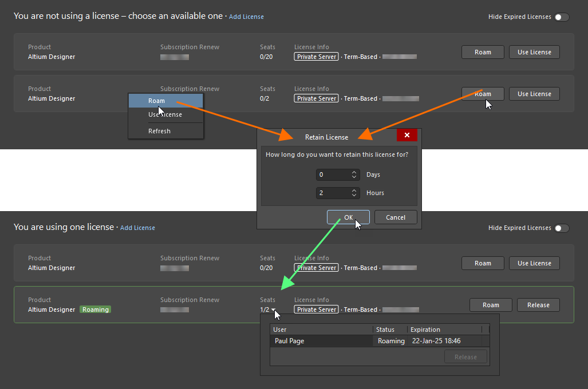Viewport: 588px width, 389px height.
Task: Click 0/2 seats value
Action: coord(265,98)
